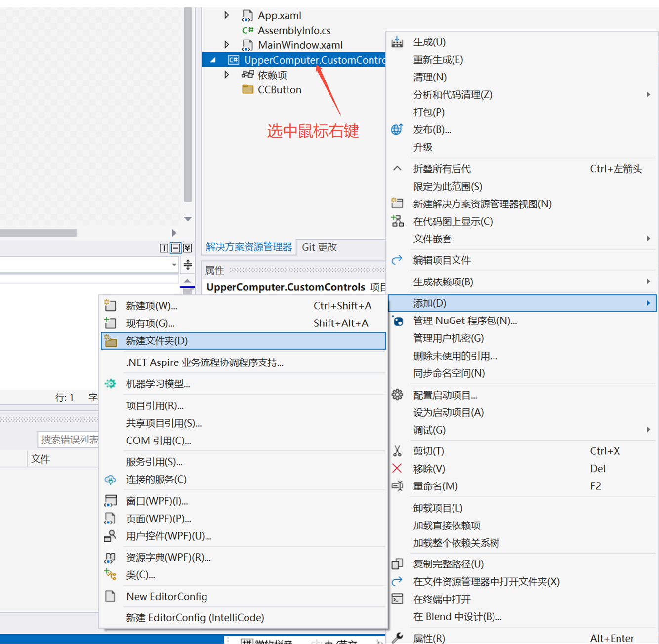Image resolution: width=659 pixels, height=644 pixels.
Task: Switch to the 解决方案资源管理器 tab
Action: click(249, 247)
